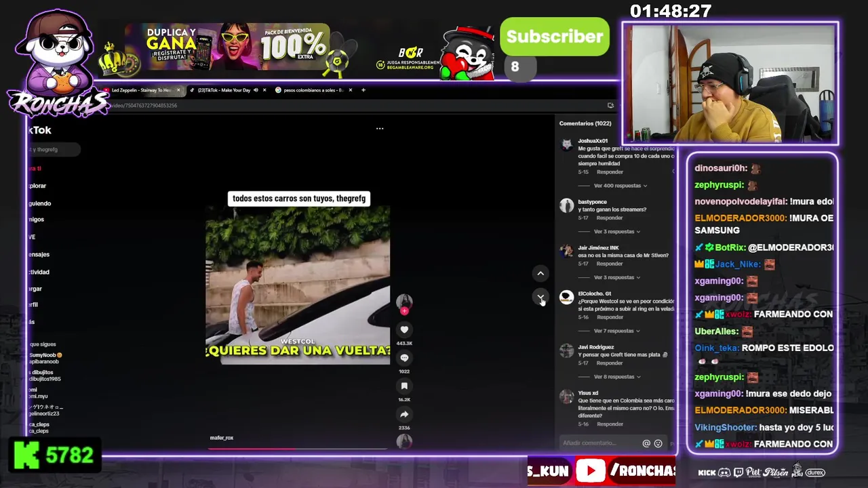Open bastyponce's profile avatar

pos(566,206)
